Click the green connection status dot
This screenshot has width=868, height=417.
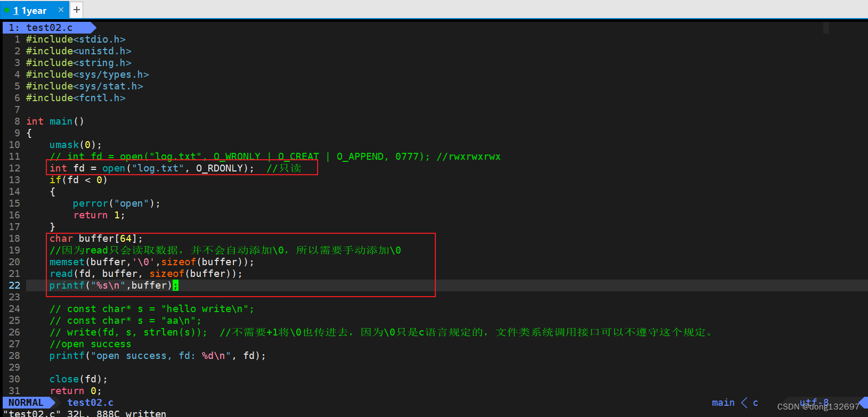tap(7, 10)
